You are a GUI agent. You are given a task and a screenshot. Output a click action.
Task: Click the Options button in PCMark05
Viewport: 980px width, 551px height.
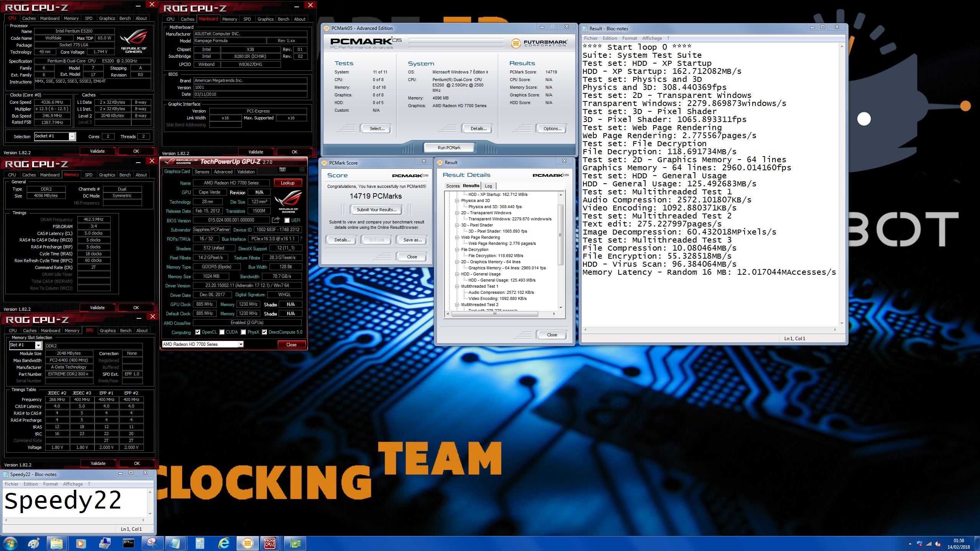click(x=552, y=129)
